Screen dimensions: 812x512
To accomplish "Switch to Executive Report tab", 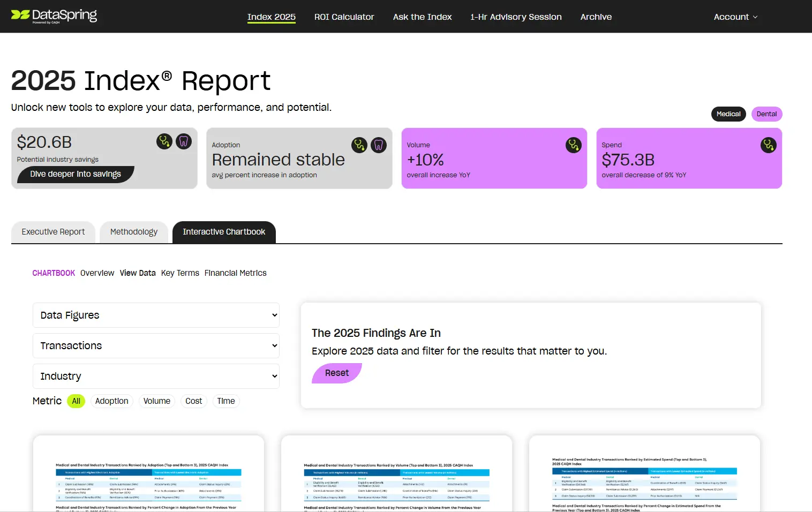I will click(53, 232).
